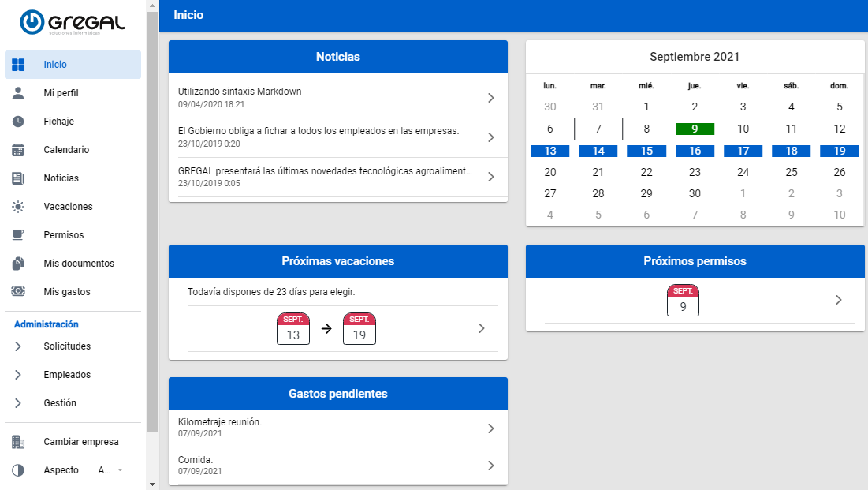Click the Mi perfil person icon

click(19, 93)
